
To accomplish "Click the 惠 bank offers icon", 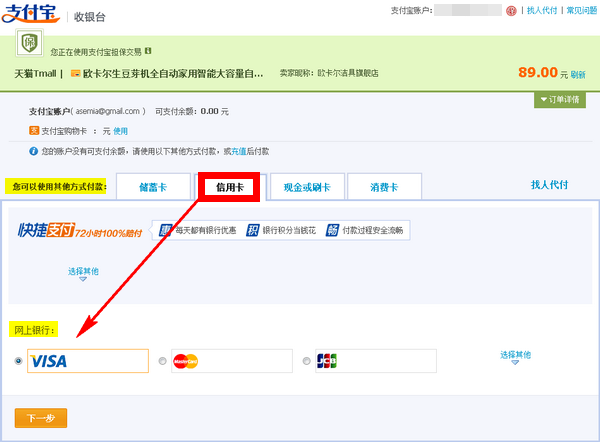I will click(165, 230).
